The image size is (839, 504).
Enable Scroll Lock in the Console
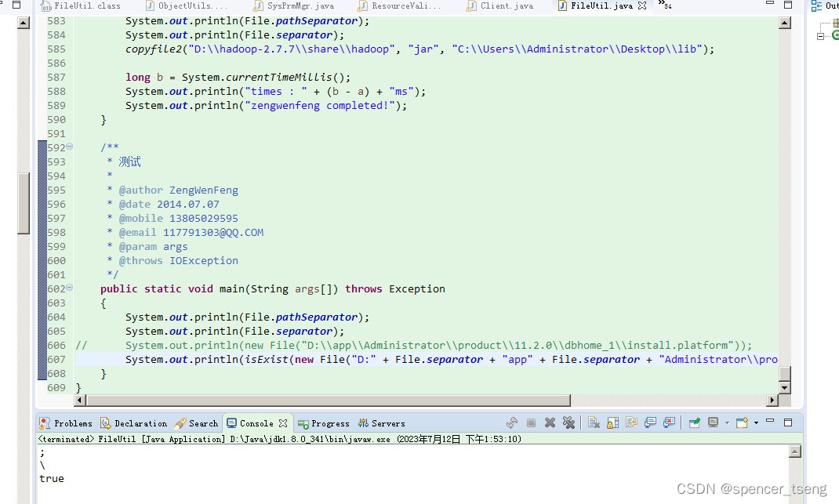coord(612,422)
